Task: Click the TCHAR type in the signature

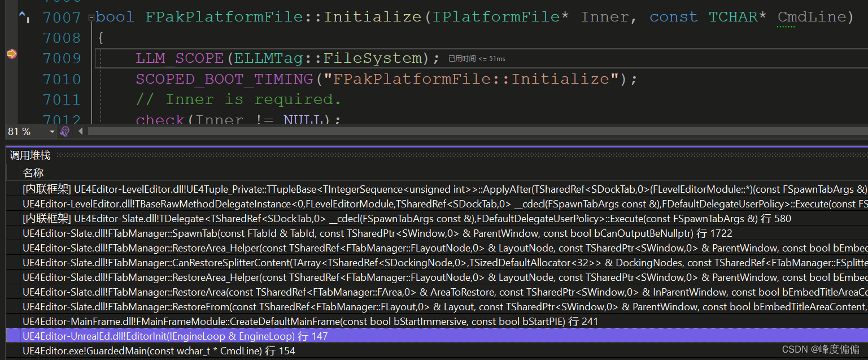Action: click(x=733, y=18)
